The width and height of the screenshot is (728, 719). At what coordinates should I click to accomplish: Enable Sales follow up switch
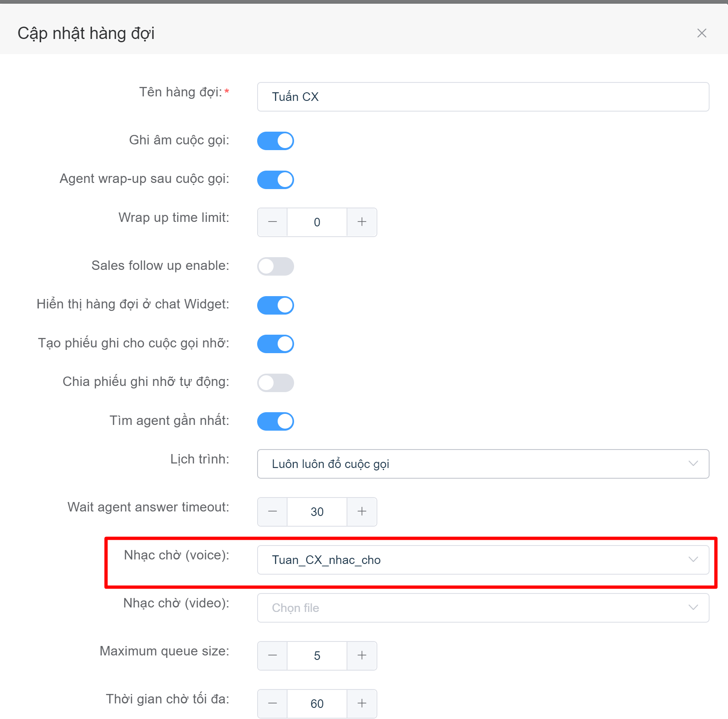click(276, 266)
